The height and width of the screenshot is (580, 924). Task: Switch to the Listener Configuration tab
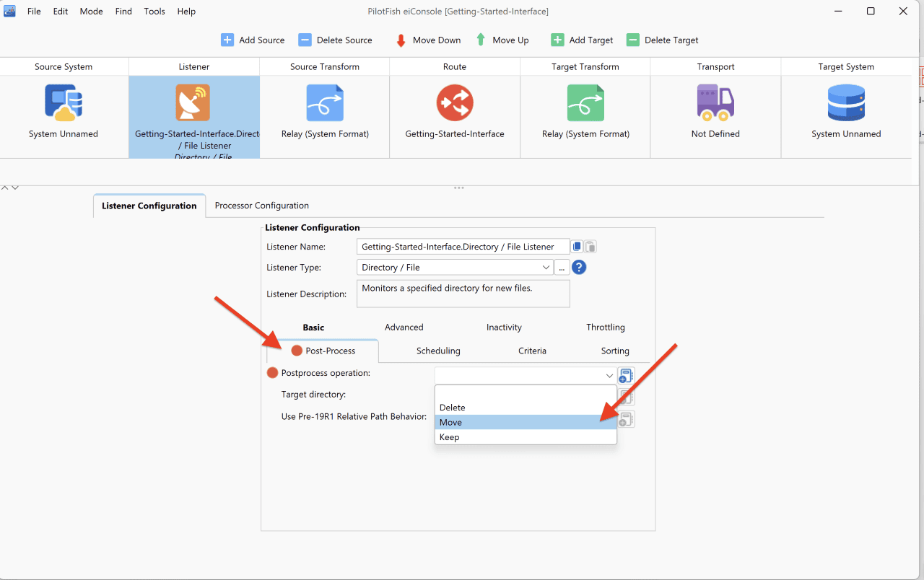[x=149, y=206]
